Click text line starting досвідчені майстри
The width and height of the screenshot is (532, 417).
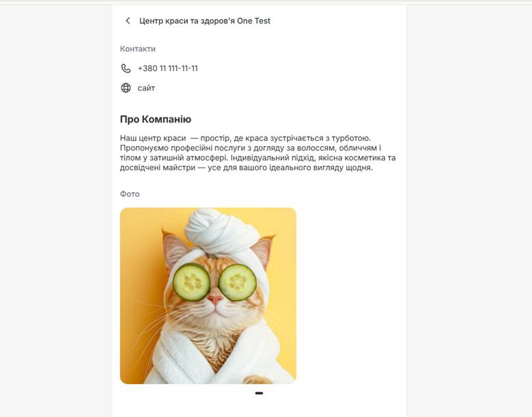[x=247, y=167]
